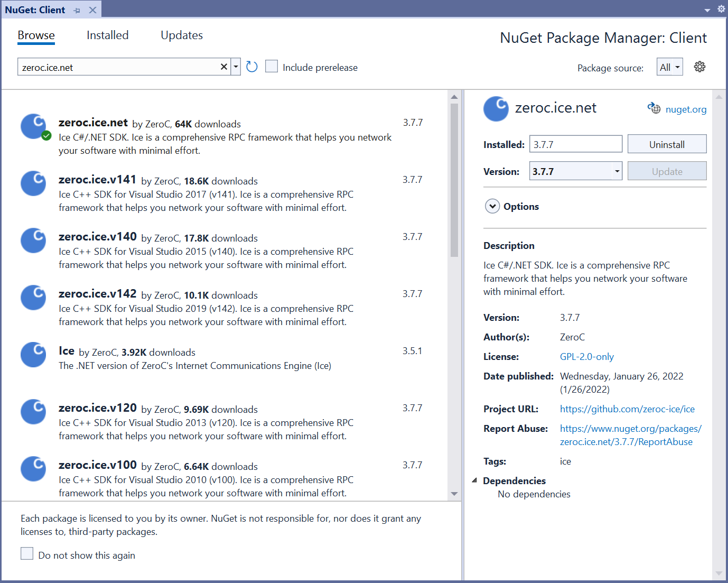Viewport: 728px width, 583px height.
Task: Click the globe icon beside nuget.org
Action: 654,108
